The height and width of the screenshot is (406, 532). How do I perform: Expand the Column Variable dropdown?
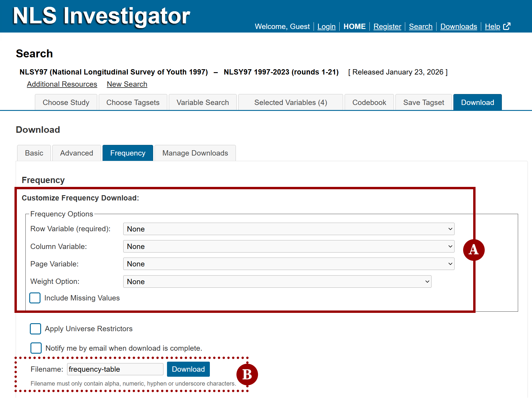pyautogui.click(x=289, y=246)
